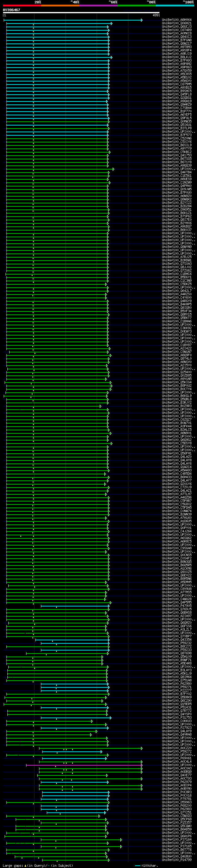197x868 pixels.
Task: Select the UniRef100_B1P770 hit label
Action: [x=177, y=111]
